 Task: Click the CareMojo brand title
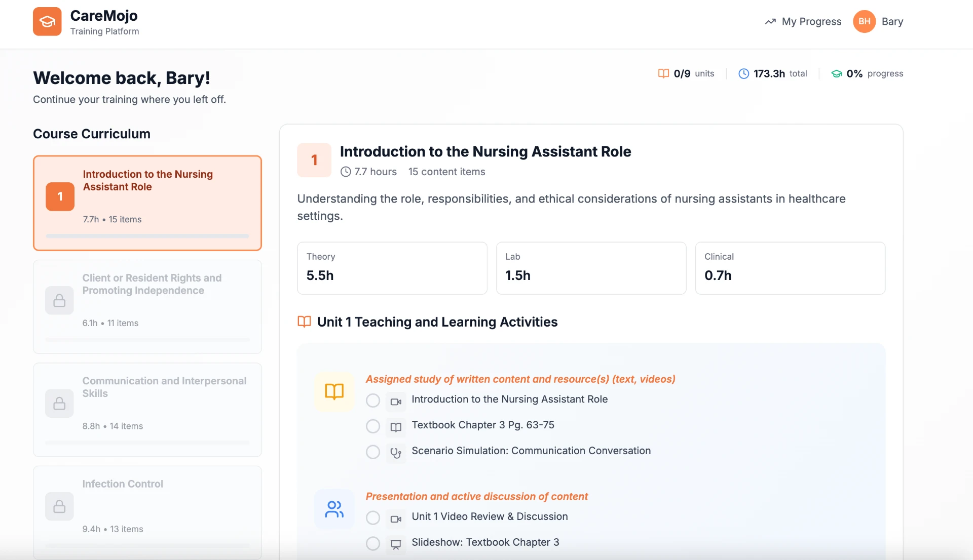click(x=104, y=16)
